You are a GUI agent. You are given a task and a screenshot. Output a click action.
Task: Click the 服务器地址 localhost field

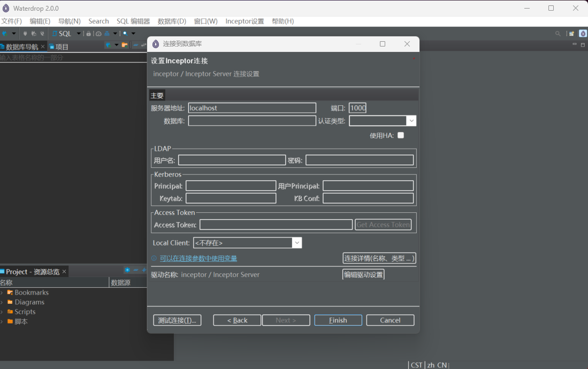(x=252, y=108)
